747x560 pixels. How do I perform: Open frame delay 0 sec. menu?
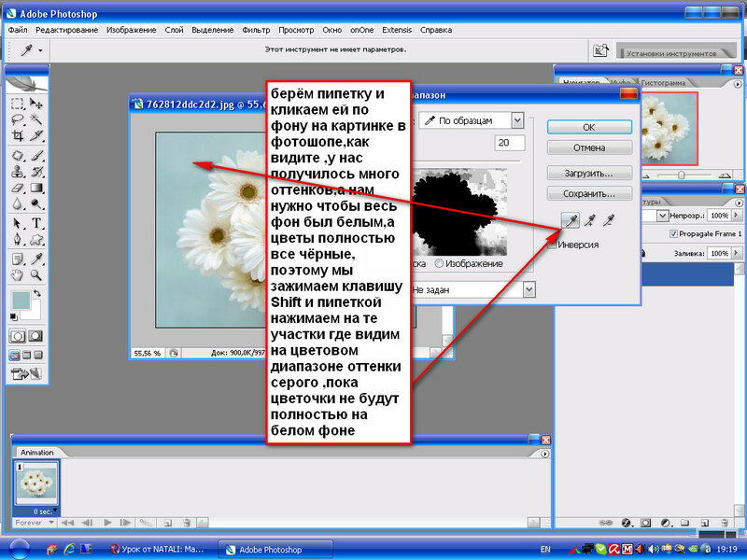pyautogui.click(x=46, y=511)
